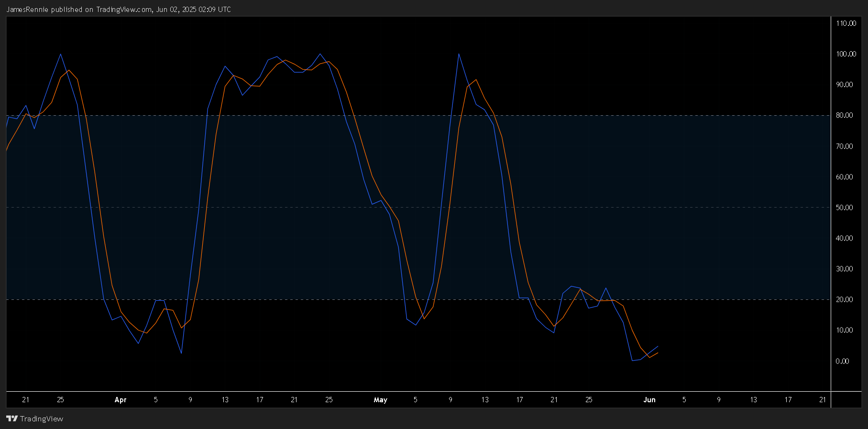Click the 0.00 axis label

[x=843, y=361]
